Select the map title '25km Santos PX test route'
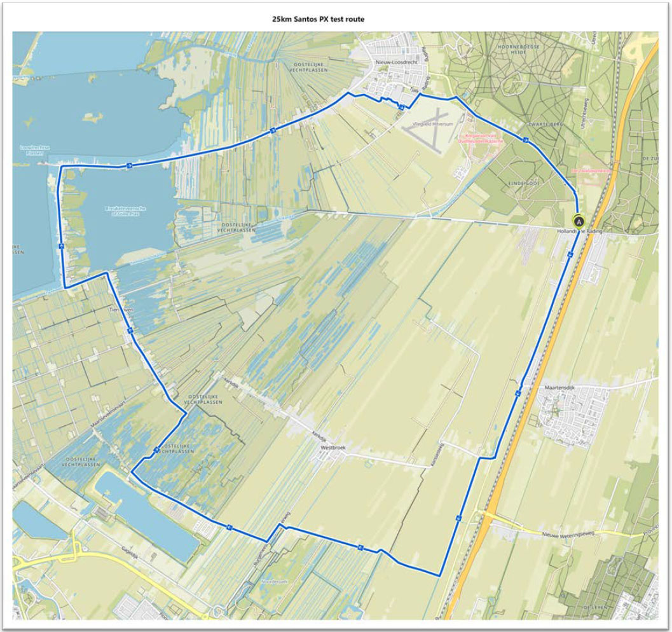The image size is (672, 632). click(318, 19)
